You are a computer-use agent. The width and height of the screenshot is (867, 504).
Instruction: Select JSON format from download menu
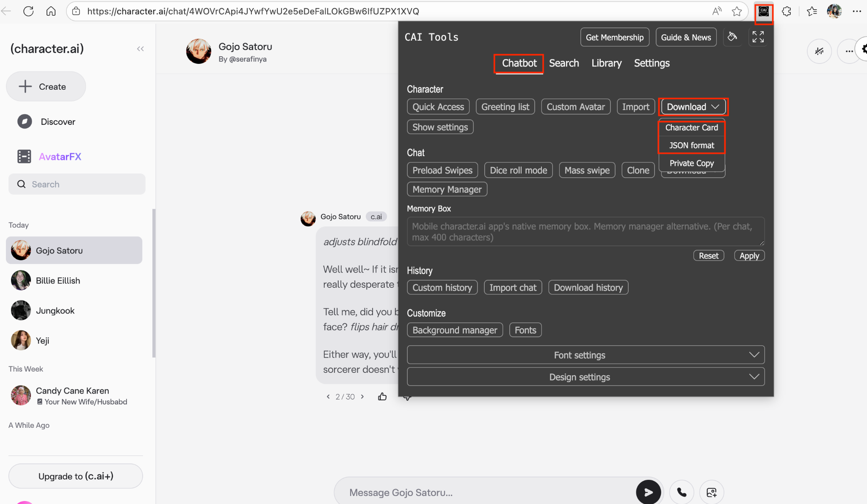coord(691,145)
